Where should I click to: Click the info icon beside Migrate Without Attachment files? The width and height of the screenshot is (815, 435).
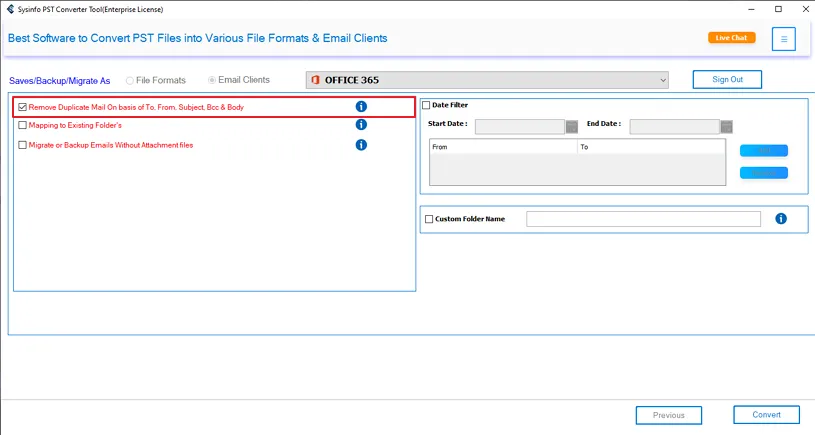tap(361, 145)
